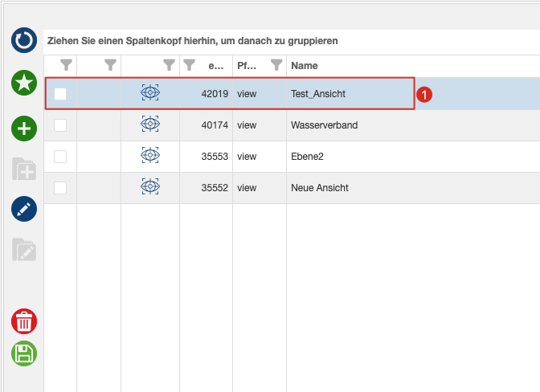
Task: Sort by the Name column header
Action: point(305,65)
